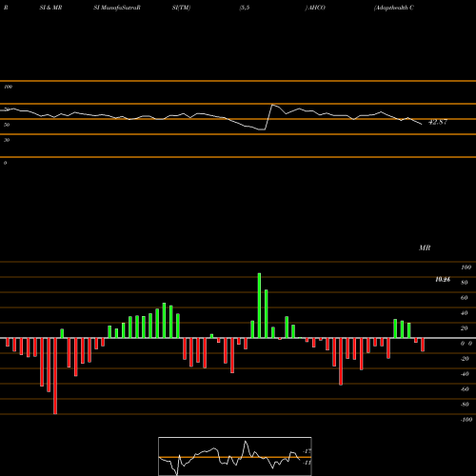Click the '-11' label in mini chart
The image size is (476, 476).
coord(307,463)
